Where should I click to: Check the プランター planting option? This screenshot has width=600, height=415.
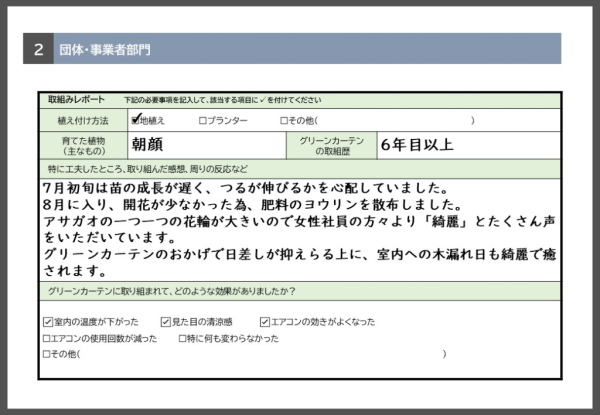coord(202,121)
